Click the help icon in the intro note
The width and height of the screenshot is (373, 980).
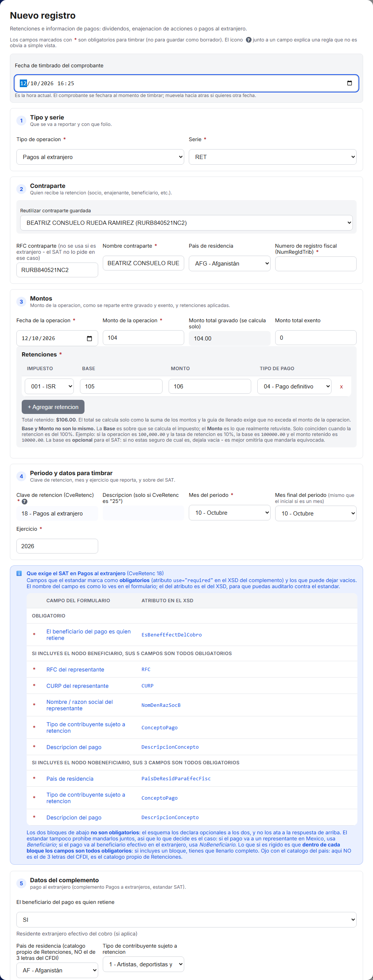[x=249, y=40]
